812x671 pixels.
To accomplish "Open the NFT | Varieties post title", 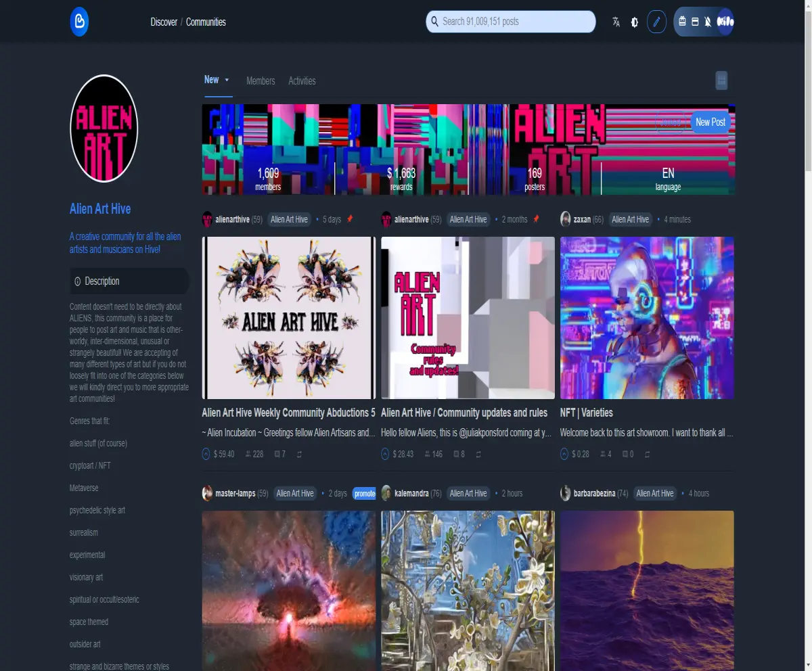I will tap(587, 413).
